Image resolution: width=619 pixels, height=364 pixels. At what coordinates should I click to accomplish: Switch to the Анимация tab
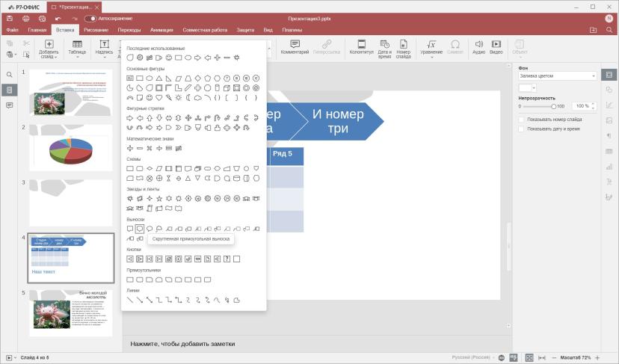pos(161,30)
